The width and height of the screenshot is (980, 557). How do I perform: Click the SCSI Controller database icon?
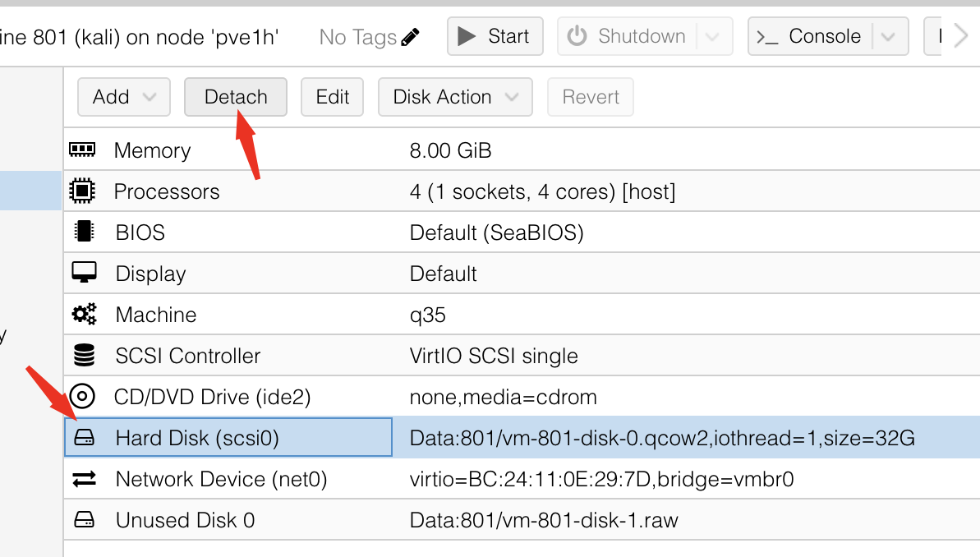[x=83, y=356]
